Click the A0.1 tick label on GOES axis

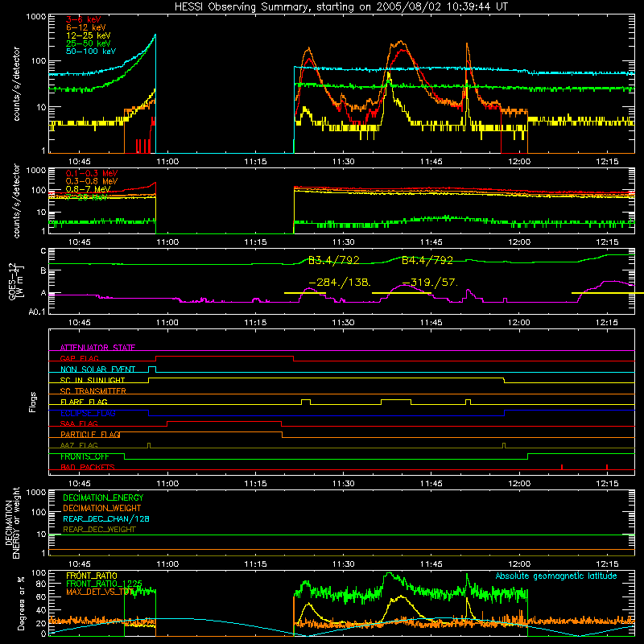click(x=37, y=312)
